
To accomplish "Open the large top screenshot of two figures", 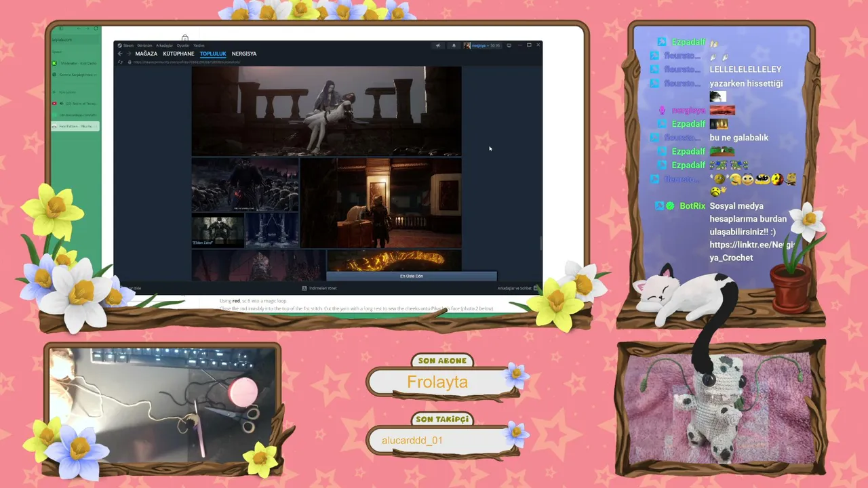I will (326, 111).
